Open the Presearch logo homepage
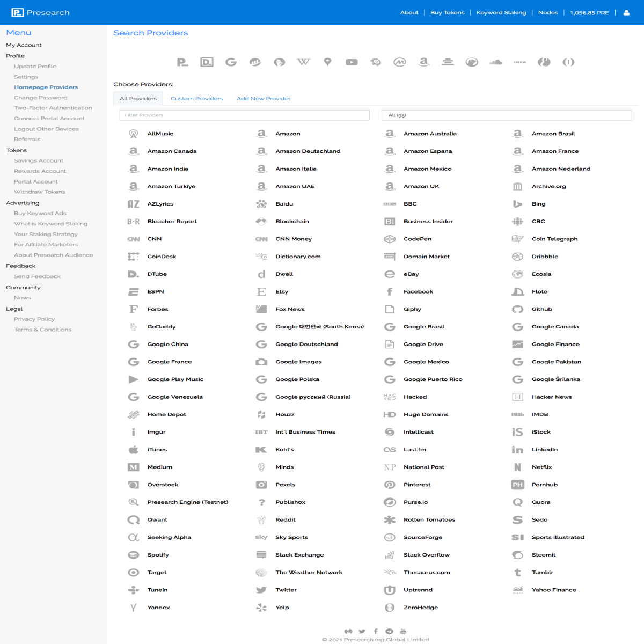 41,12
